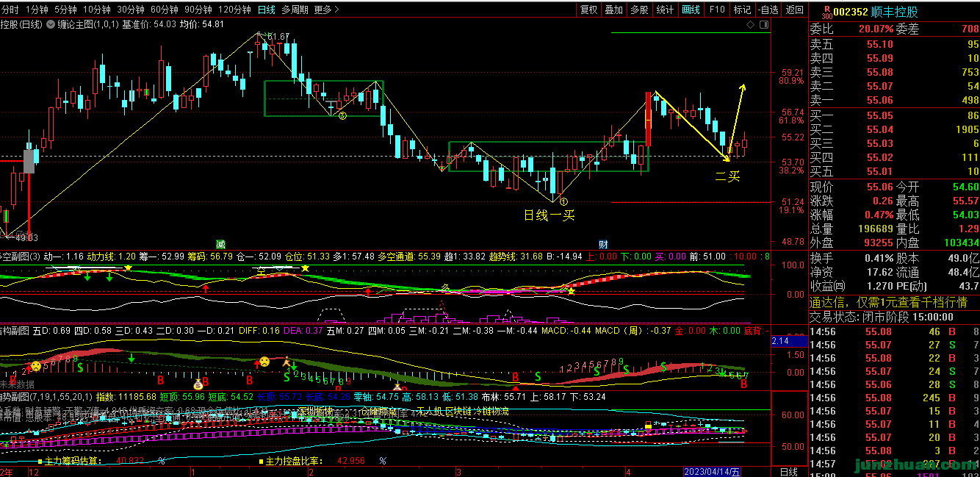Screen dimensions: 980x477
Task: Open the 多周期 multi-period view
Action: 295,10
